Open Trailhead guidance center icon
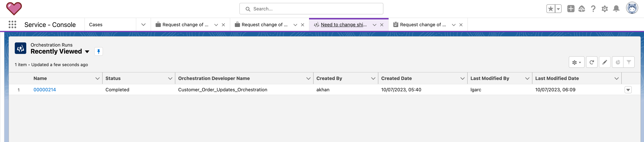Viewport: 644px width, 142px height. point(582,9)
